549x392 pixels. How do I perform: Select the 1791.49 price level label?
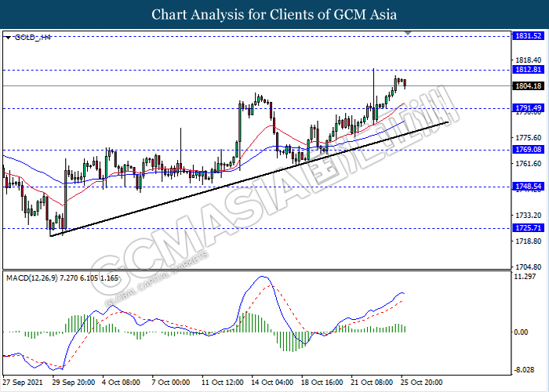click(529, 108)
